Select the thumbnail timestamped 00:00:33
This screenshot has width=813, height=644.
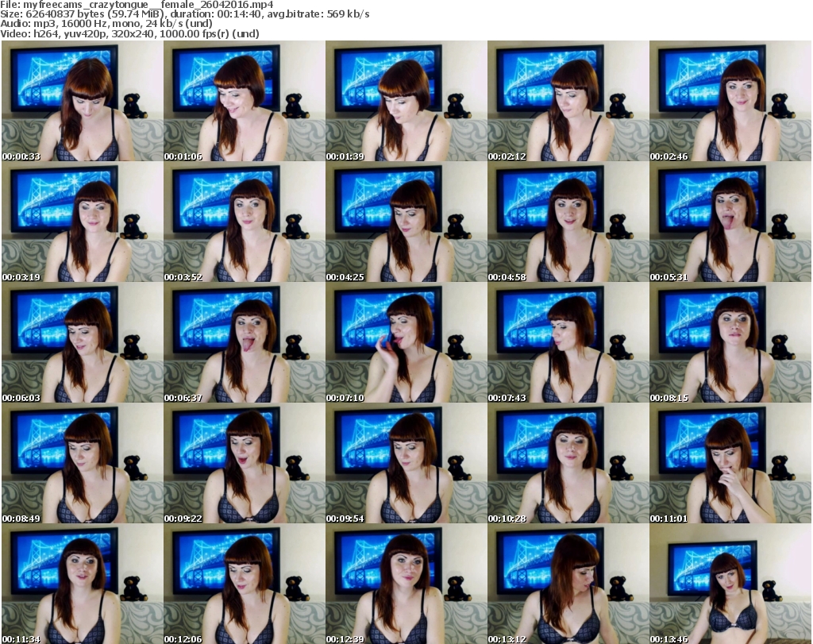[82, 101]
